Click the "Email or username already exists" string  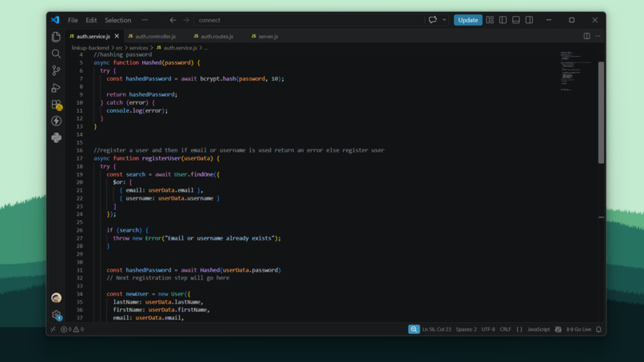click(x=221, y=238)
